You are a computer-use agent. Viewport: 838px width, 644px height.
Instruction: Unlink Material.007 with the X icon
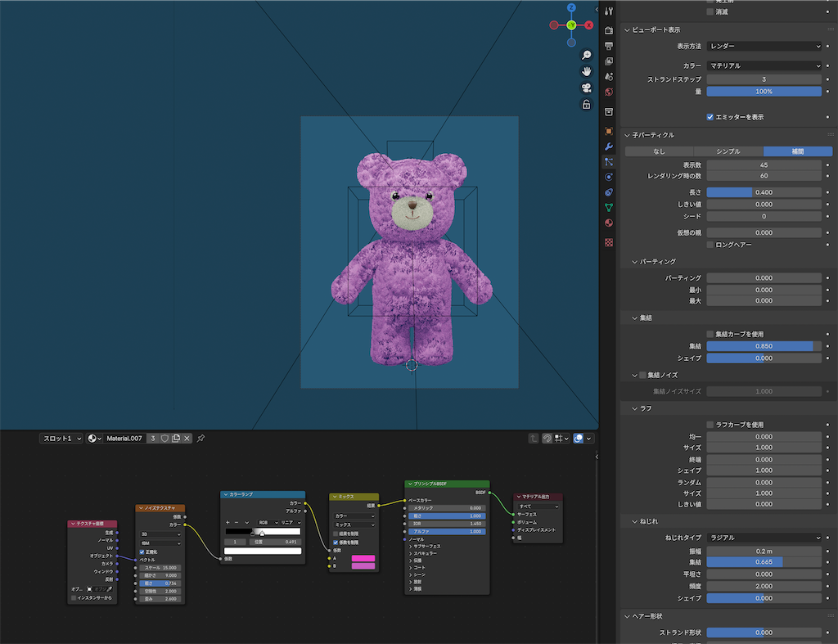coord(187,439)
